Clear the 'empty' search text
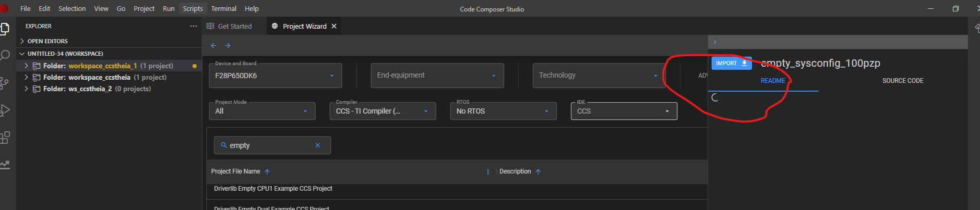 [317, 145]
